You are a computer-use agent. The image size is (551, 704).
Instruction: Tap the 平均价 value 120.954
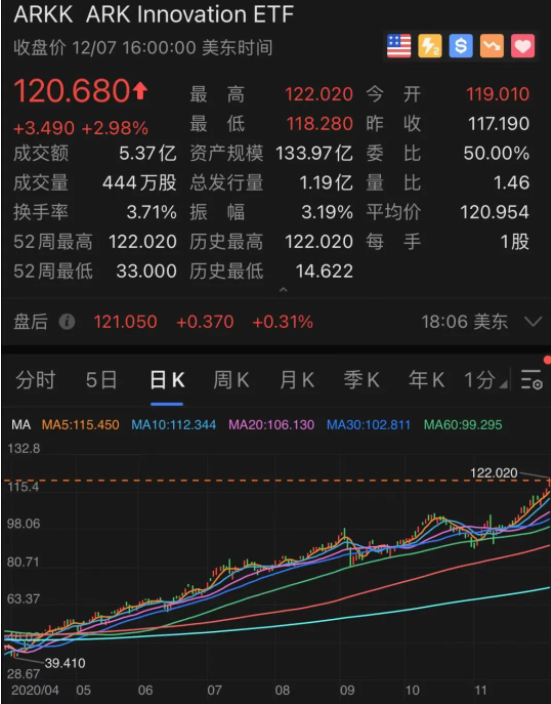(x=494, y=212)
